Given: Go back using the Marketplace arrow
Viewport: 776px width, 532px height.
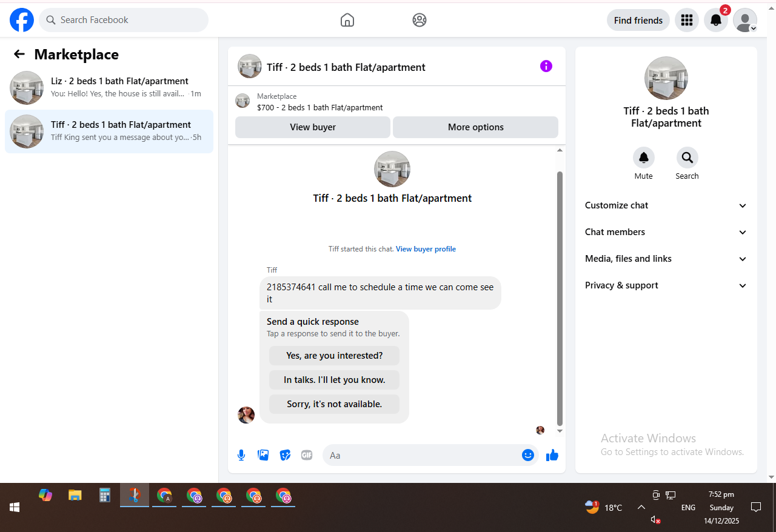Looking at the screenshot, I should click(x=19, y=55).
